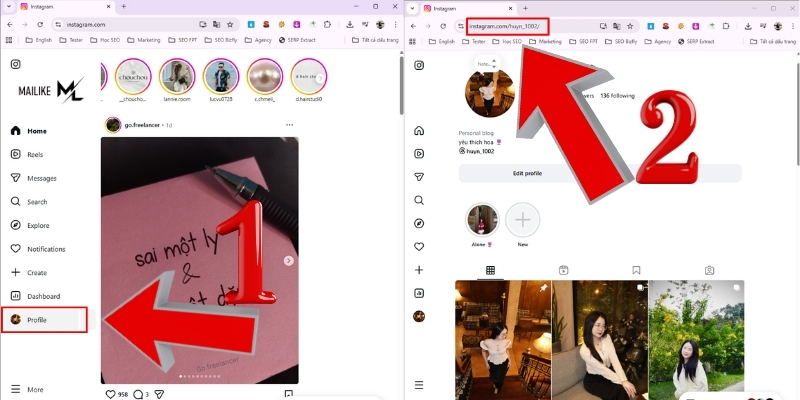Image resolution: width=800 pixels, height=400 pixels.
Task: Open the Chrome three-dot menu in the feed window
Action: point(395,24)
